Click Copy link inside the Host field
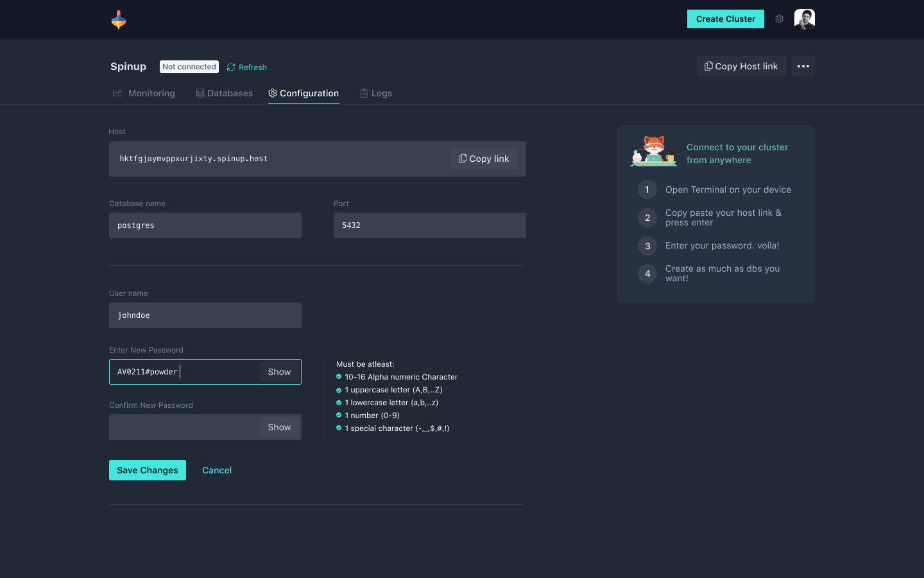Image resolution: width=924 pixels, height=578 pixels. 484,159
